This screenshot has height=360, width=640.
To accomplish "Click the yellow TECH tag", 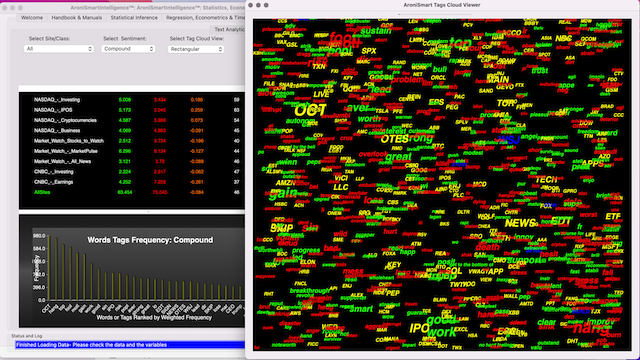I will coord(546,180).
